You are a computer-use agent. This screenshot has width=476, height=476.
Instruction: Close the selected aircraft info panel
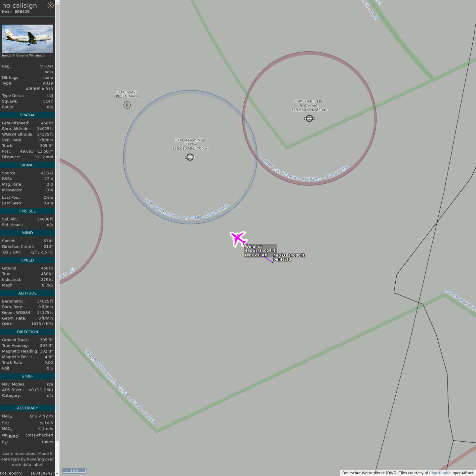pos(50,5)
